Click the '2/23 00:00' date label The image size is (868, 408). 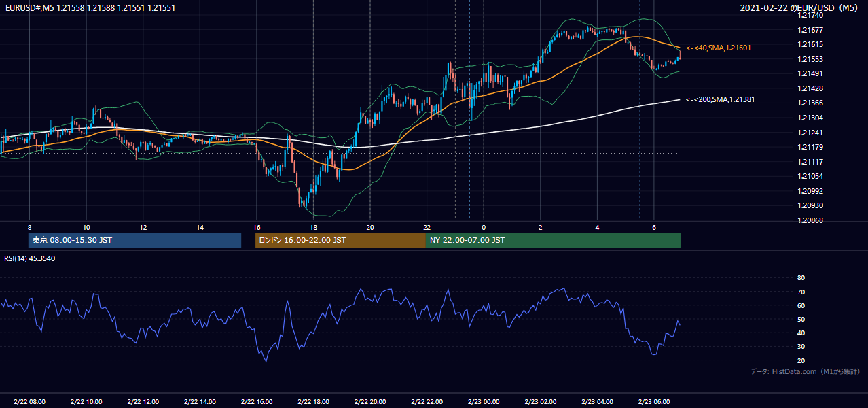click(484, 401)
